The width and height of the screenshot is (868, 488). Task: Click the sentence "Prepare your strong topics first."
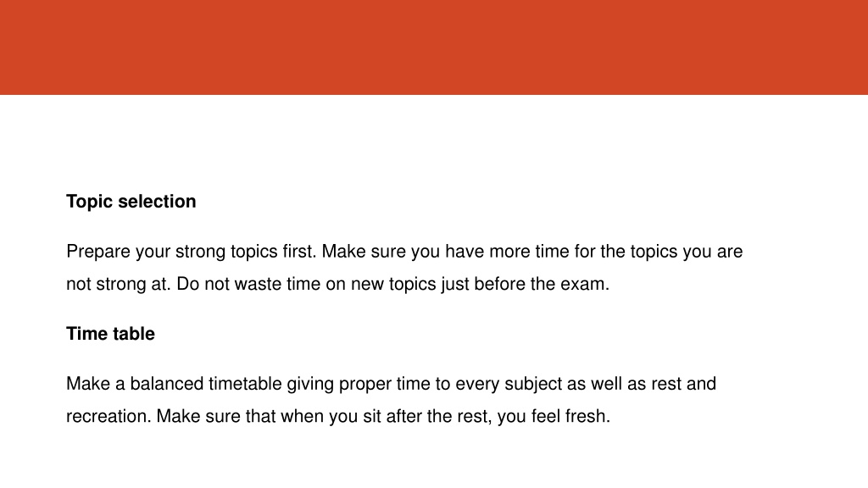[x=192, y=252]
